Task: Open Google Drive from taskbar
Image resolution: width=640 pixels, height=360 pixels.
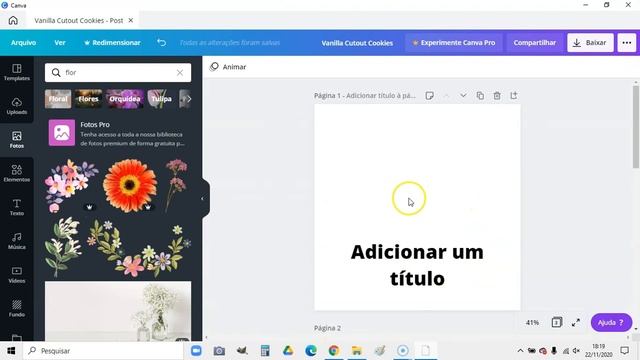Action: 288,351
